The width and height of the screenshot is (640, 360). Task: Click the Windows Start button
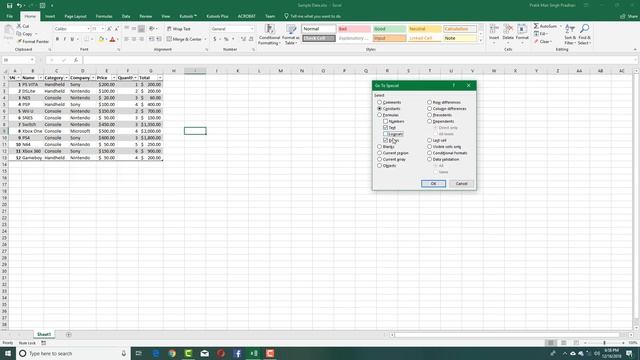(x=8, y=353)
